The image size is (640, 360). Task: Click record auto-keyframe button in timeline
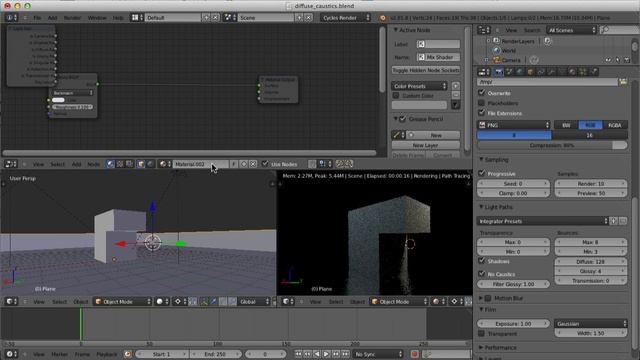(414, 354)
